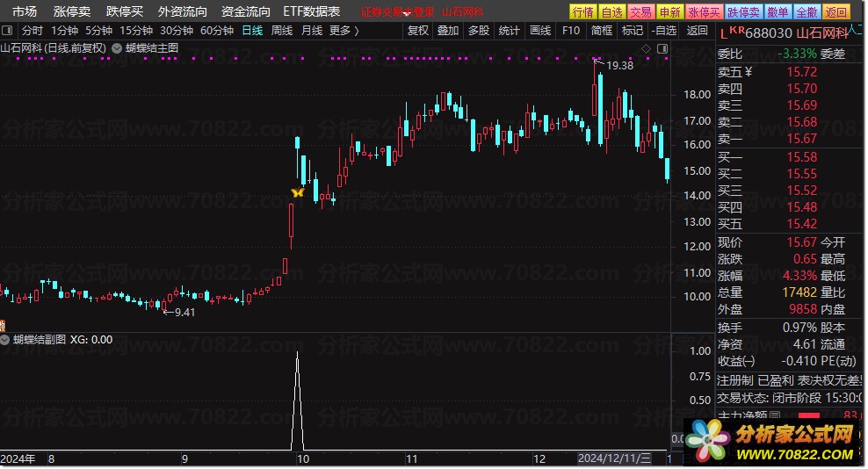Open the 跌停买 menu item
The width and height of the screenshot is (868, 469).
click(x=125, y=11)
